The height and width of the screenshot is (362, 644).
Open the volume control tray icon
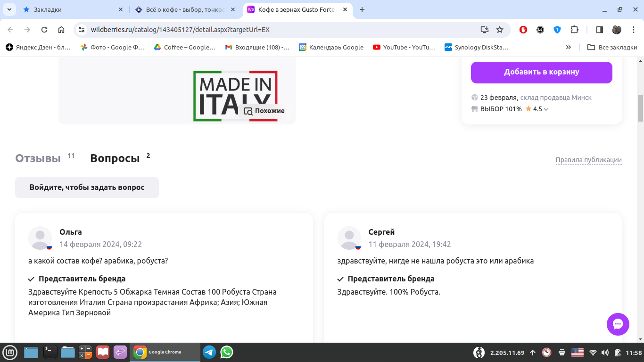click(x=605, y=353)
